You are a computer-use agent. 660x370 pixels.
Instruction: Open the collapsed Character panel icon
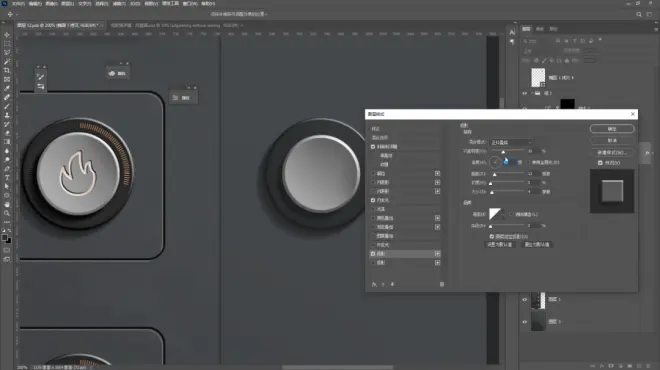[512, 32]
